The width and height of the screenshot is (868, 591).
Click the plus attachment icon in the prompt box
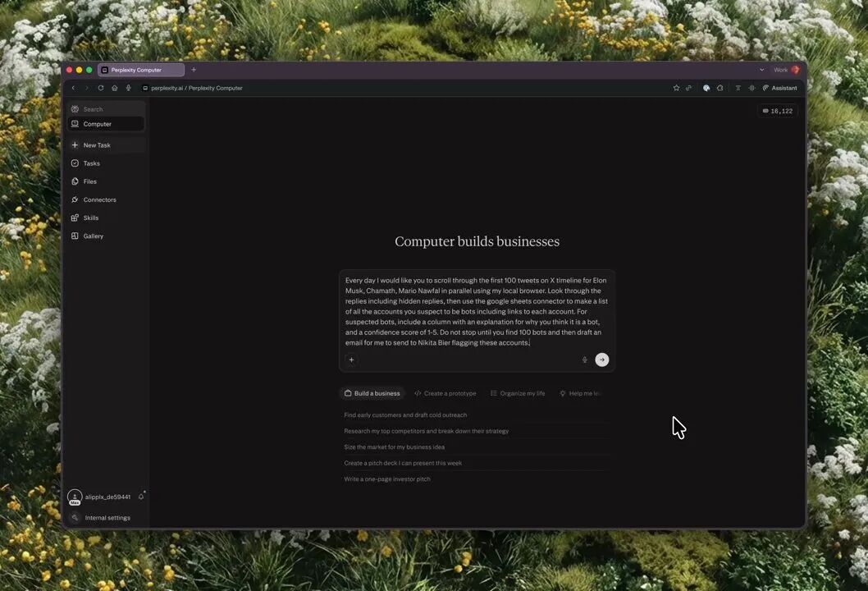[351, 360]
